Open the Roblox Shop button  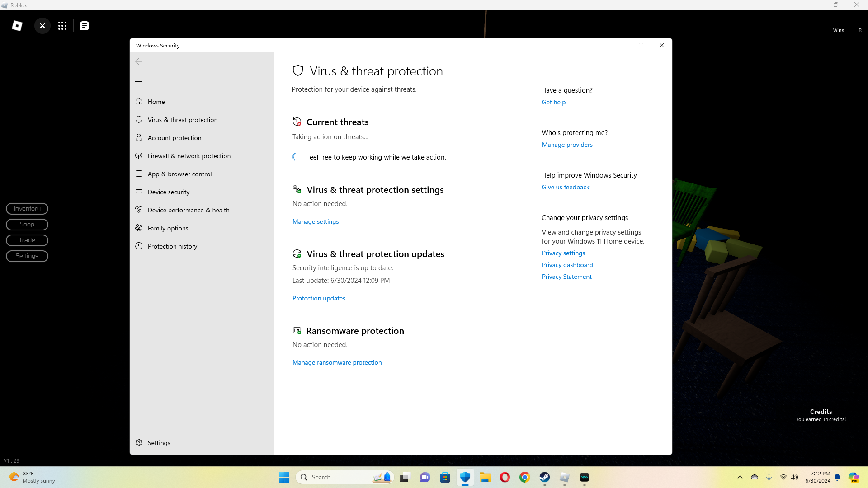27,225
